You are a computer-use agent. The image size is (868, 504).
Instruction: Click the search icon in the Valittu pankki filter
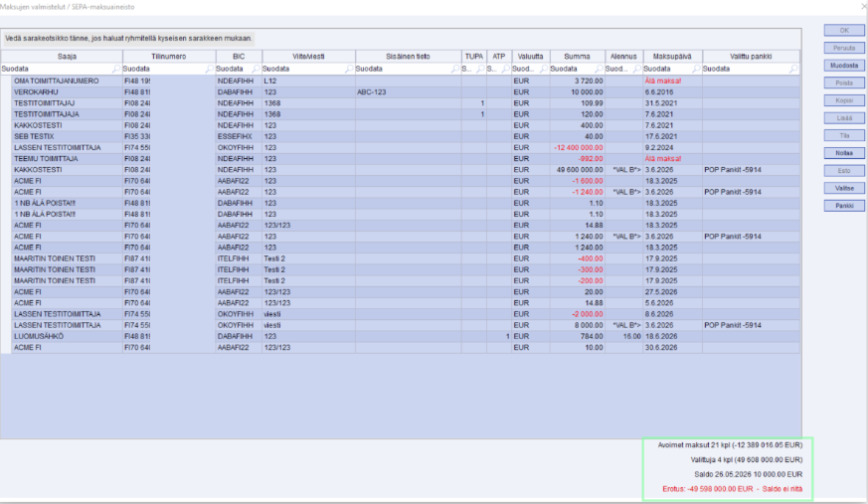pyautogui.click(x=793, y=70)
